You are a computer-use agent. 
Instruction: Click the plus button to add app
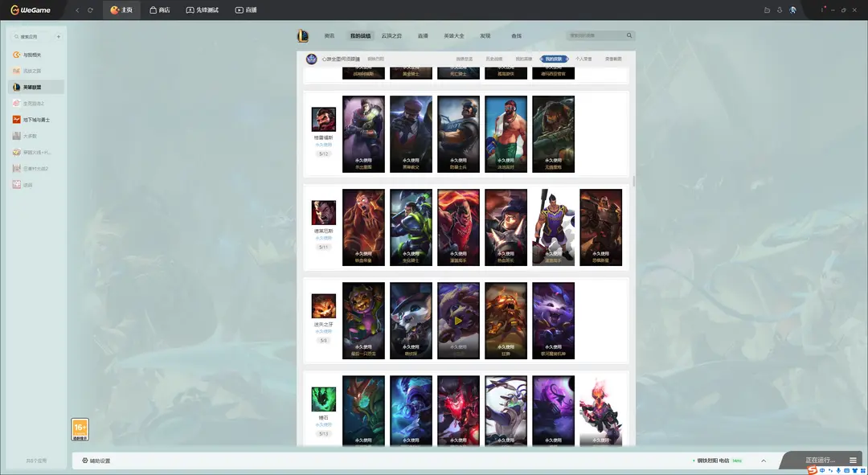click(x=58, y=36)
